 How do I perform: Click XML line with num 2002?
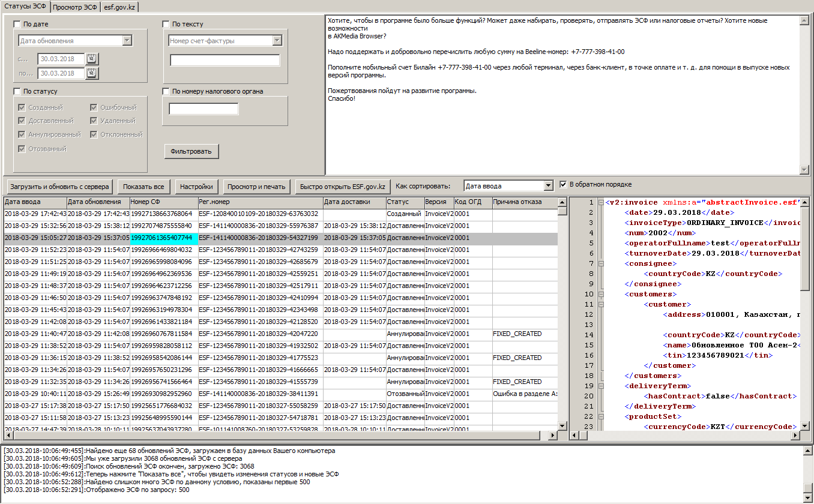660,233
